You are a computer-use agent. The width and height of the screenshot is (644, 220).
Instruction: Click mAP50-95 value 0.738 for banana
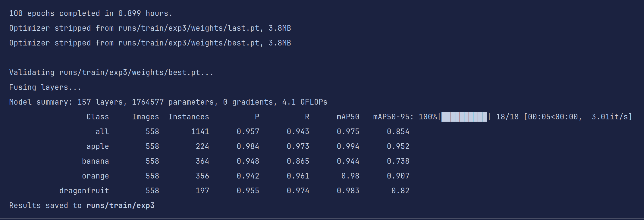[398, 161]
